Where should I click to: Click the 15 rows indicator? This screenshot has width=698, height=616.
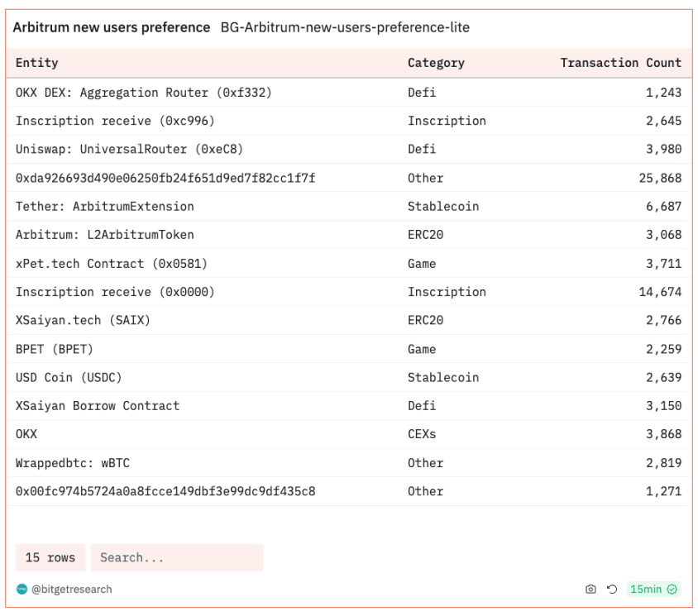50,557
